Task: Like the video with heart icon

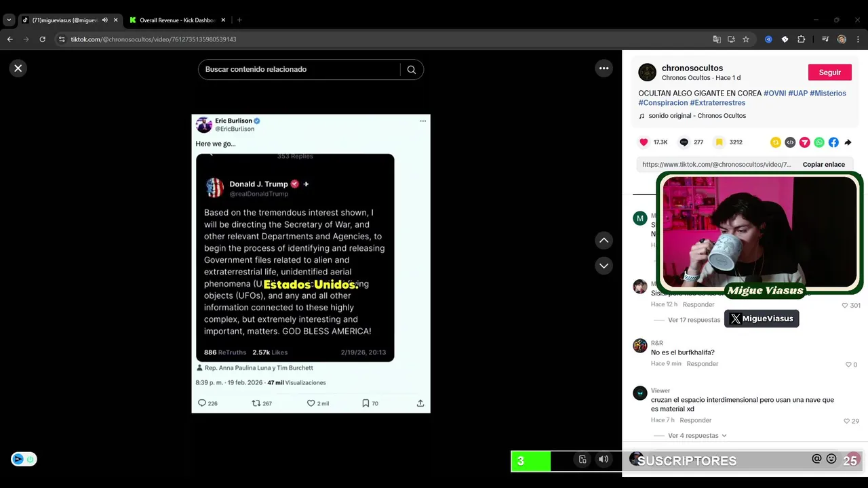Action: click(644, 142)
